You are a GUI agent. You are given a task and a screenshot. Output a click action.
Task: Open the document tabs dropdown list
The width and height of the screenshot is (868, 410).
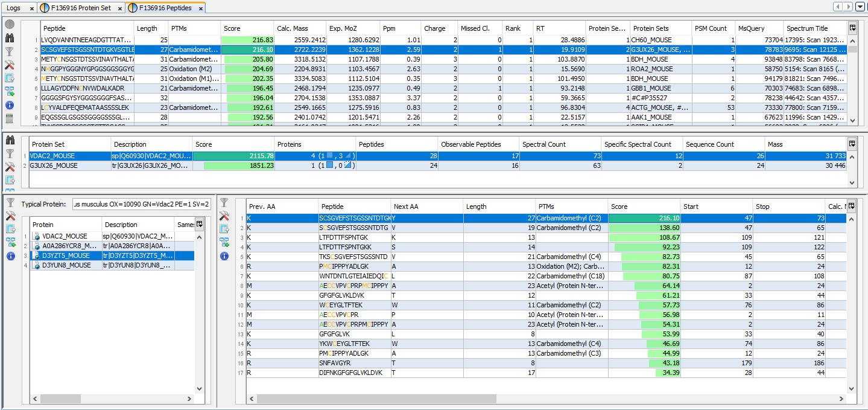860,7
